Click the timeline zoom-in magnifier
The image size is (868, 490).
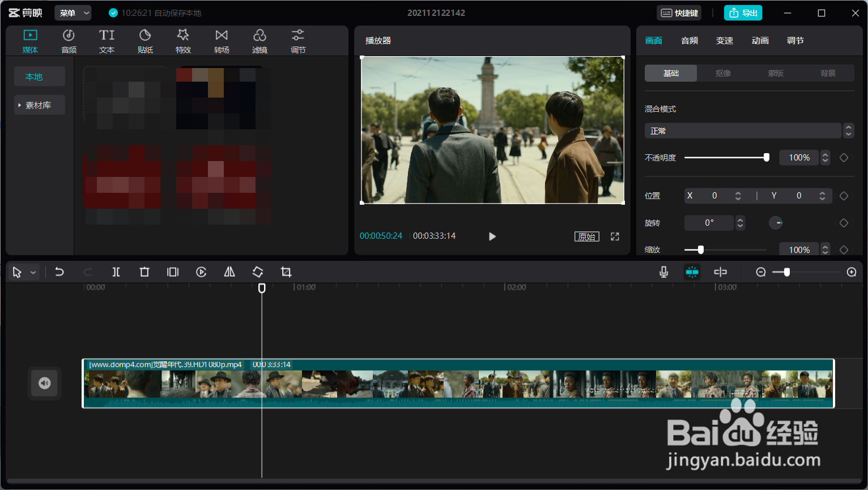(x=852, y=272)
